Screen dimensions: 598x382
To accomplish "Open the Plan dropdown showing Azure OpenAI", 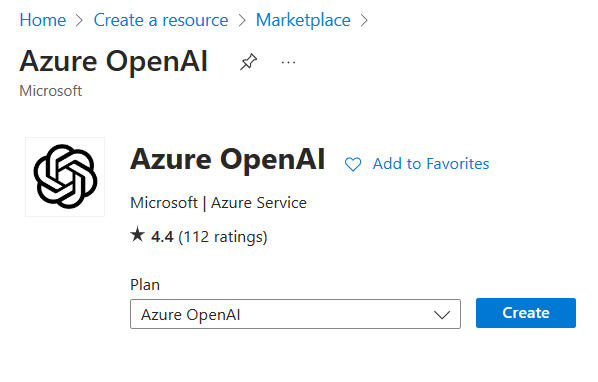I will 296,314.
